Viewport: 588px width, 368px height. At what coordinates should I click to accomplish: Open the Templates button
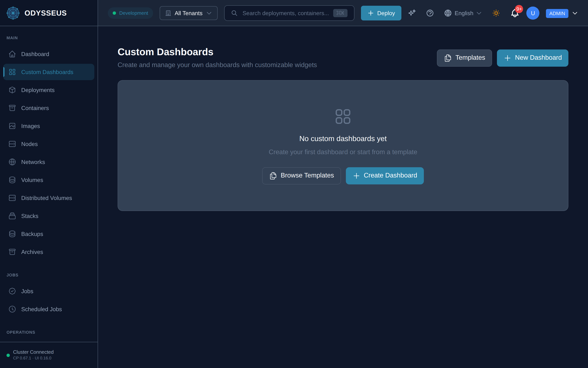(x=464, y=58)
